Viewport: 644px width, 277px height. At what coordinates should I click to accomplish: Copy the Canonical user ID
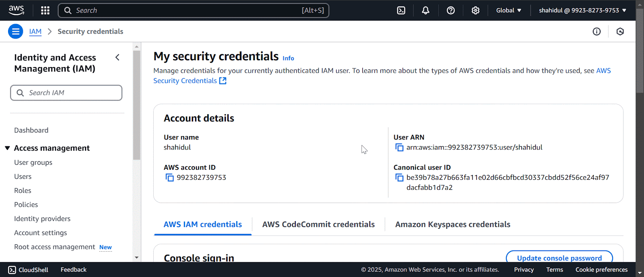click(399, 178)
